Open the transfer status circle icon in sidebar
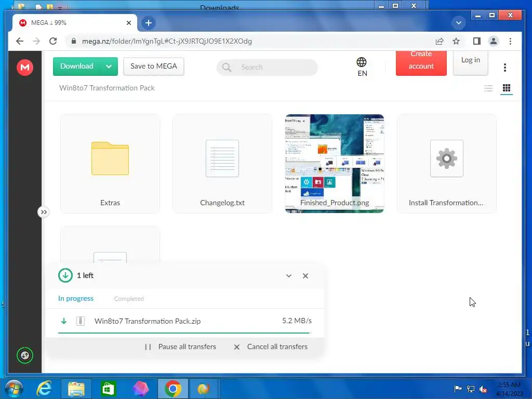 [25, 355]
